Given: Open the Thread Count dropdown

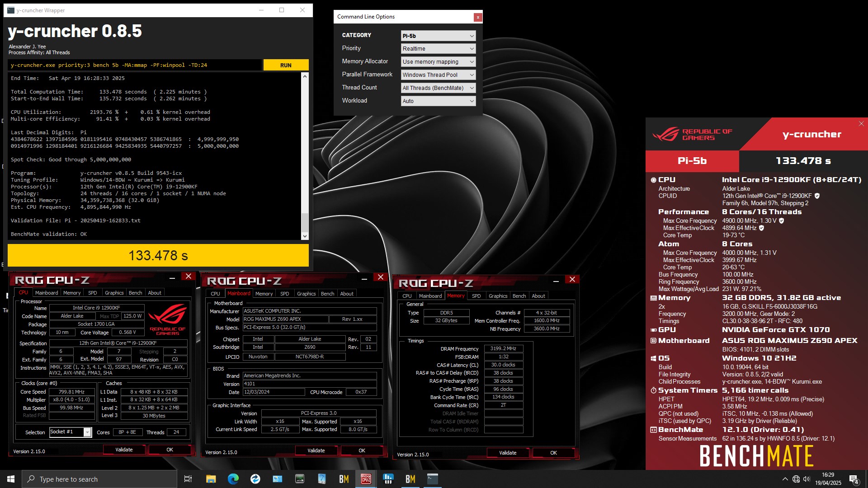Looking at the screenshot, I should click(438, 88).
